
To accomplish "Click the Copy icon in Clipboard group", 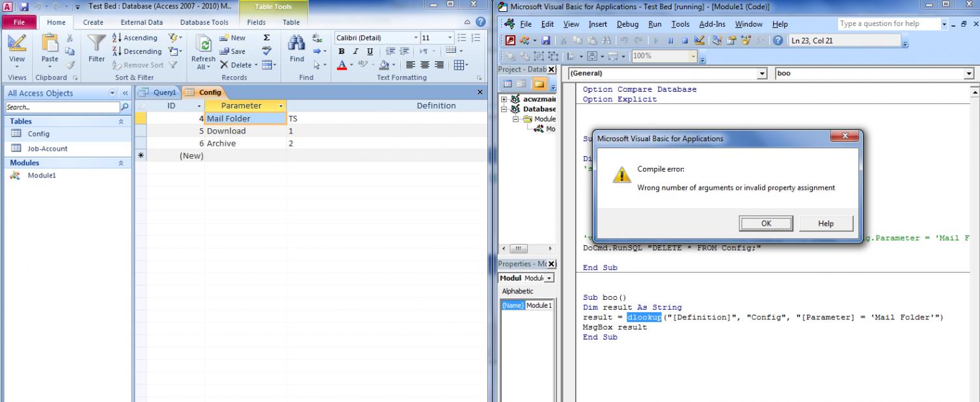I will coord(70,51).
